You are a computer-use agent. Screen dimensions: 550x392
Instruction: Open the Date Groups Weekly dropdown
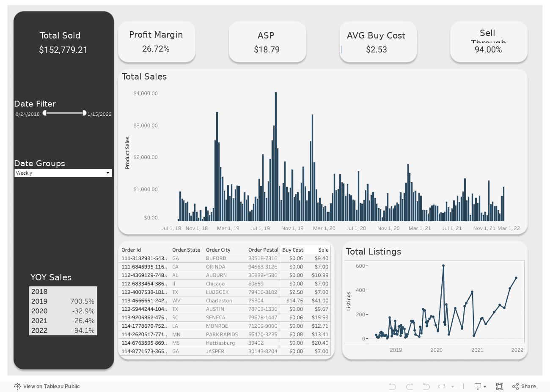pyautogui.click(x=63, y=173)
